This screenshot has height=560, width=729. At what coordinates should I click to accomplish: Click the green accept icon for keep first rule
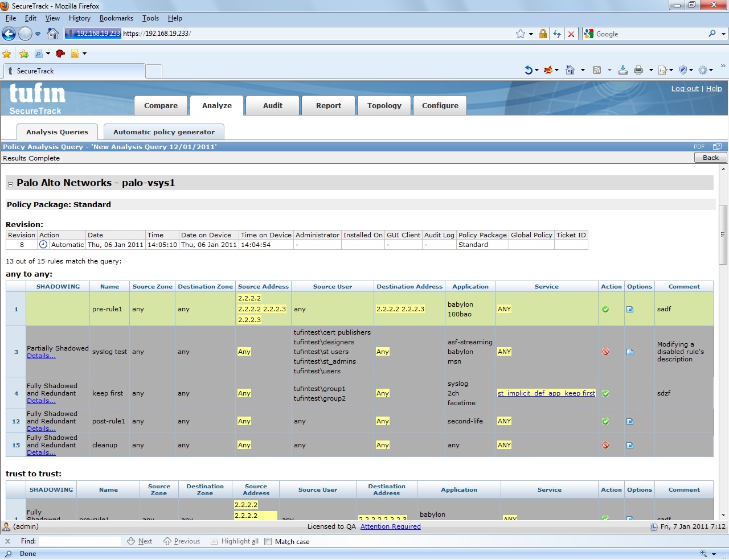point(605,393)
